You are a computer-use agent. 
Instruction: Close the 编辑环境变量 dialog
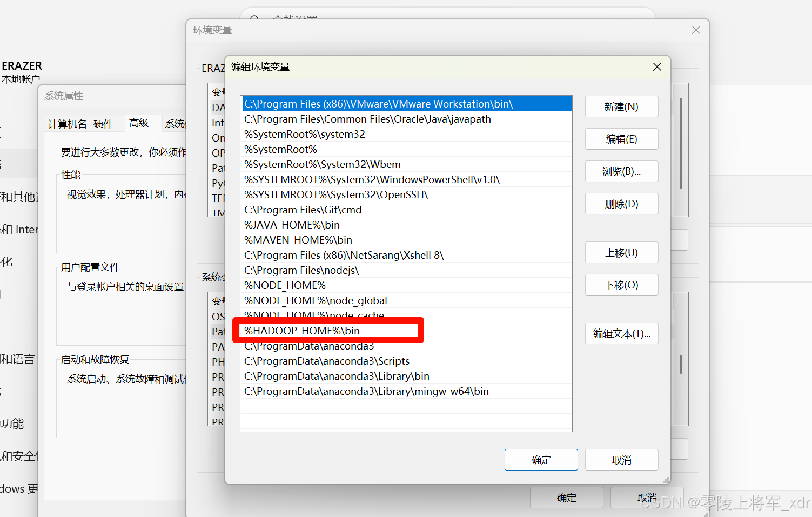pyautogui.click(x=657, y=66)
